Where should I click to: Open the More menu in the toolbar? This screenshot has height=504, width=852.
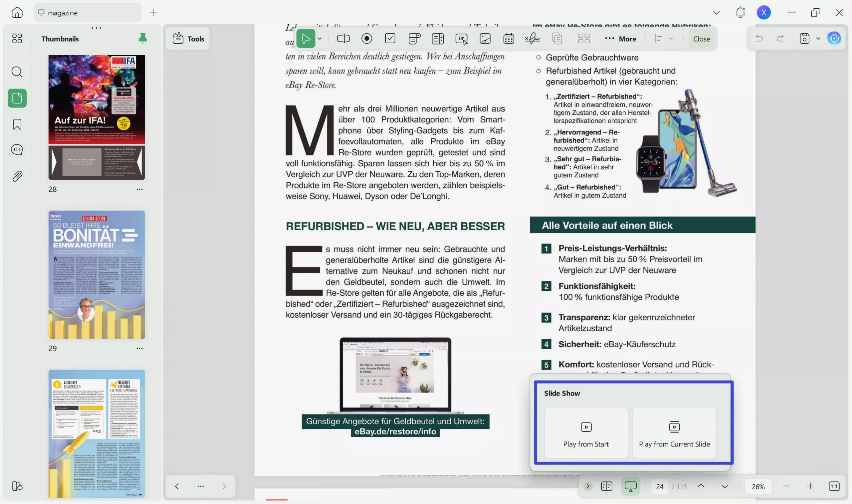(620, 38)
